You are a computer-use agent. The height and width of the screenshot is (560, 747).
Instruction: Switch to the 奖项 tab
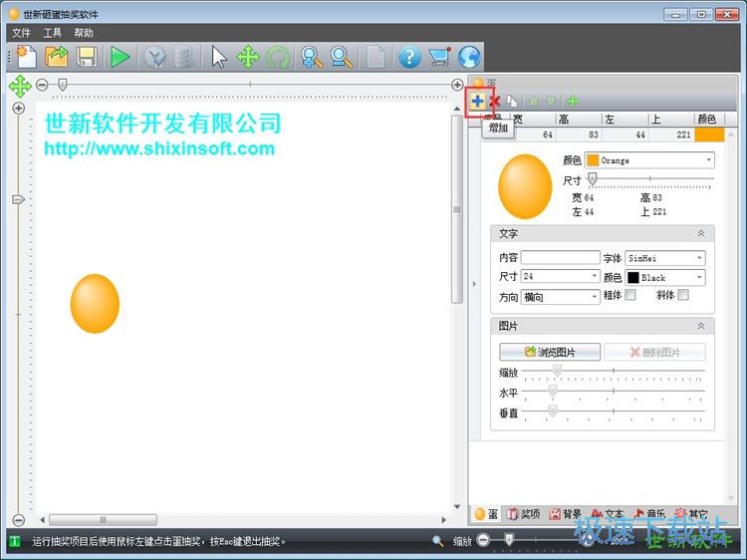pos(523,514)
